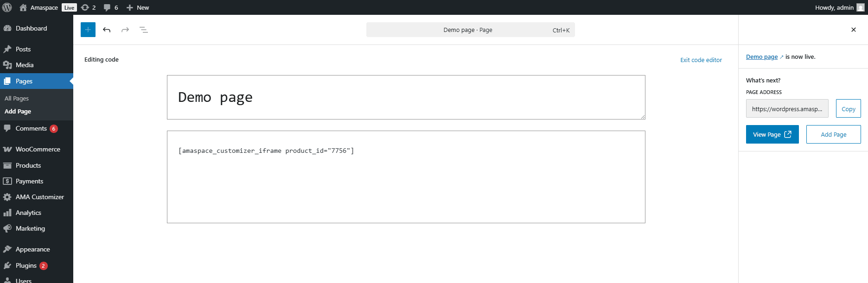
Task: Undo the last edit
Action: click(107, 30)
